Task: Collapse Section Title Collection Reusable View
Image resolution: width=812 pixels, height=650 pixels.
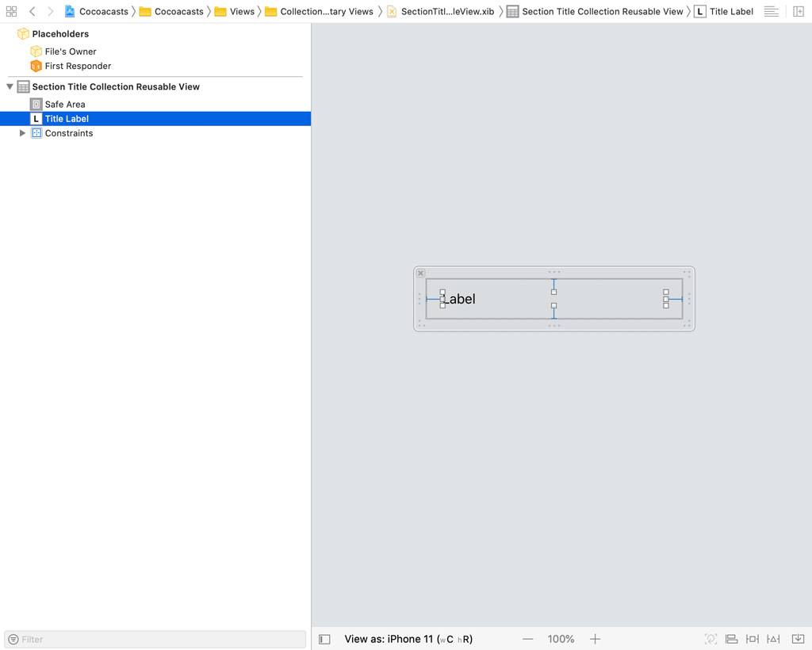Action: (9, 86)
